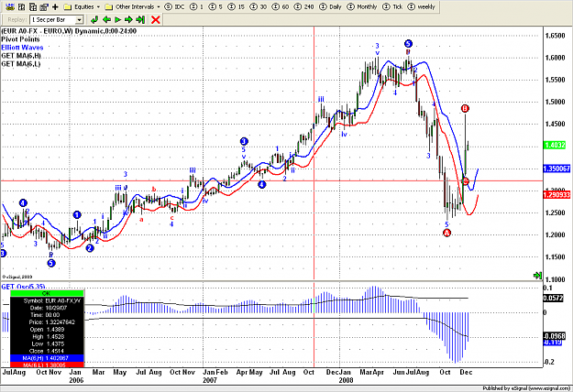573x392 pixels.
Task: Click the second toolbar chart-window icon
Action: pyautogui.click(x=22, y=6)
